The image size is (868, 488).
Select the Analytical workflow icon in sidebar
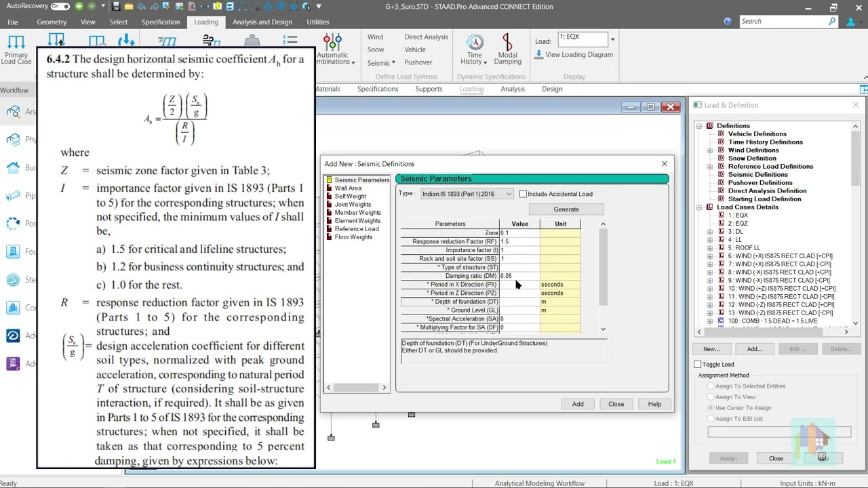(x=13, y=111)
